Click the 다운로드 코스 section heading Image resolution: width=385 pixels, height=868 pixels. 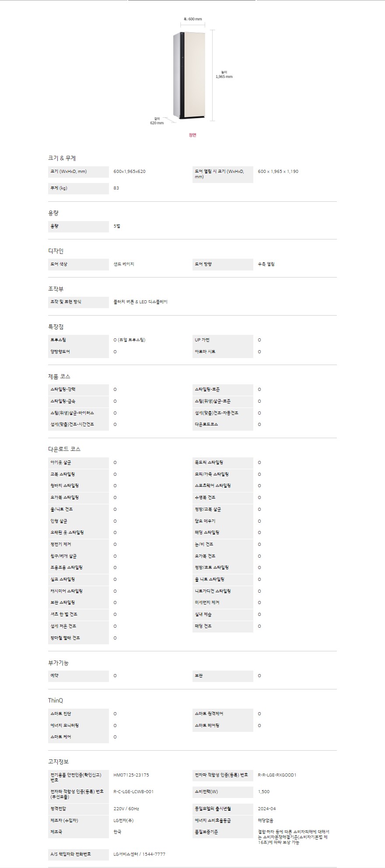click(64, 449)
